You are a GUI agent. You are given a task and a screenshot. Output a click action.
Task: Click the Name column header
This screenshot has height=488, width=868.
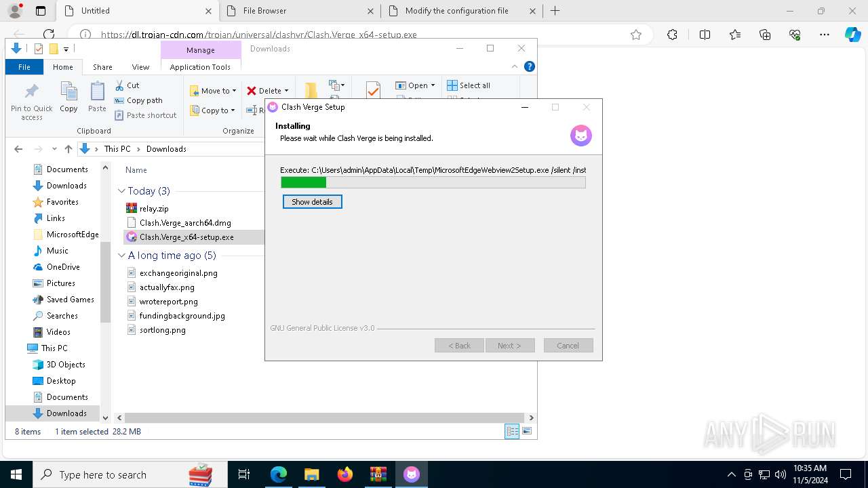pos(136,170)
